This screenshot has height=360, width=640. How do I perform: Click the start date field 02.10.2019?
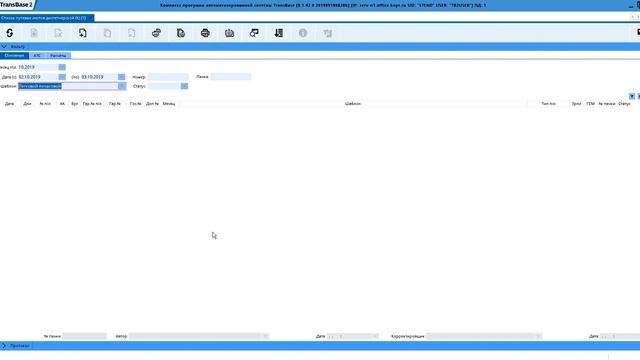38,77
